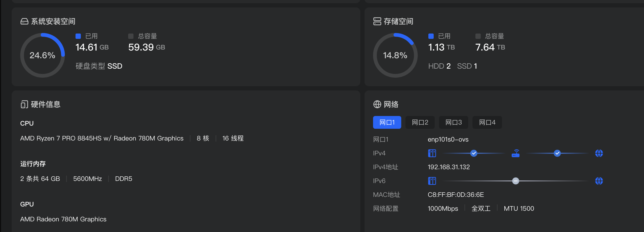
Task: Click the 14.8% storage usage ring
Action: [395, 55]
